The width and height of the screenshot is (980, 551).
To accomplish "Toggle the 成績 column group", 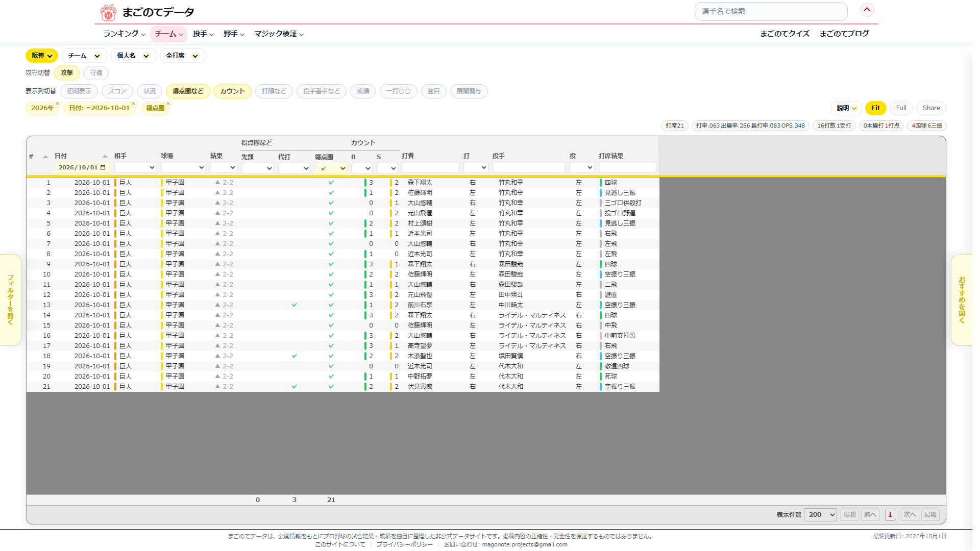I will click(x=363, y=91).
